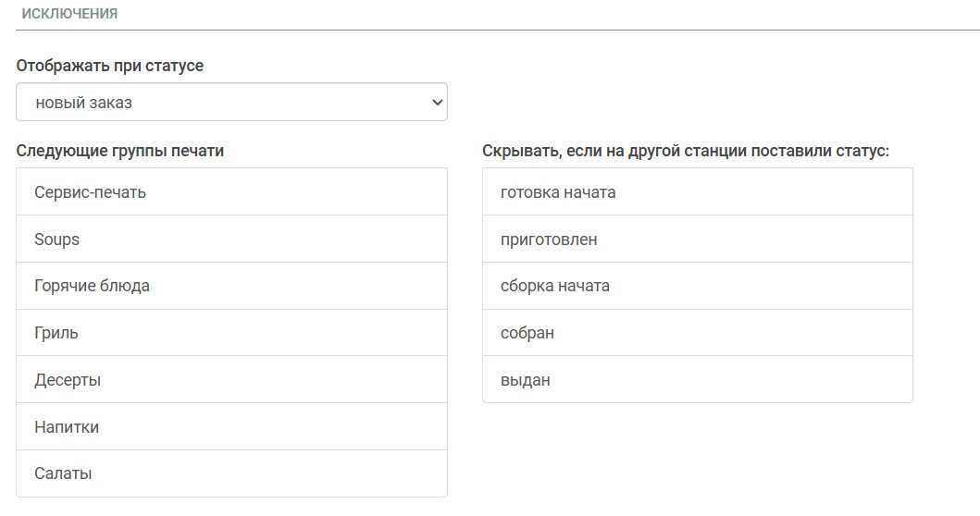The height and width of the screenshot is (516, 980).
Task: Click the 'Исключения' section header
Action: coord(69,14)
